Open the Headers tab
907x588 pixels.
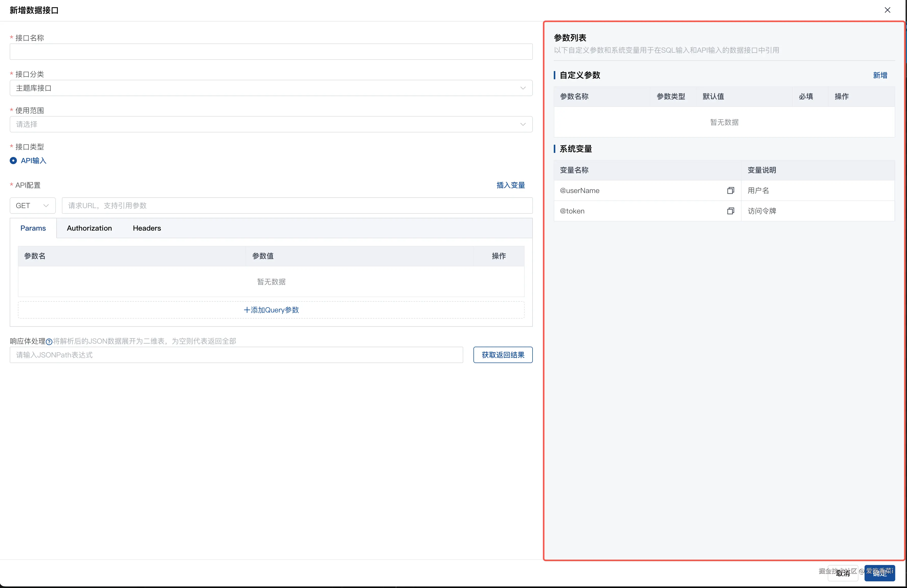[147, 228]
